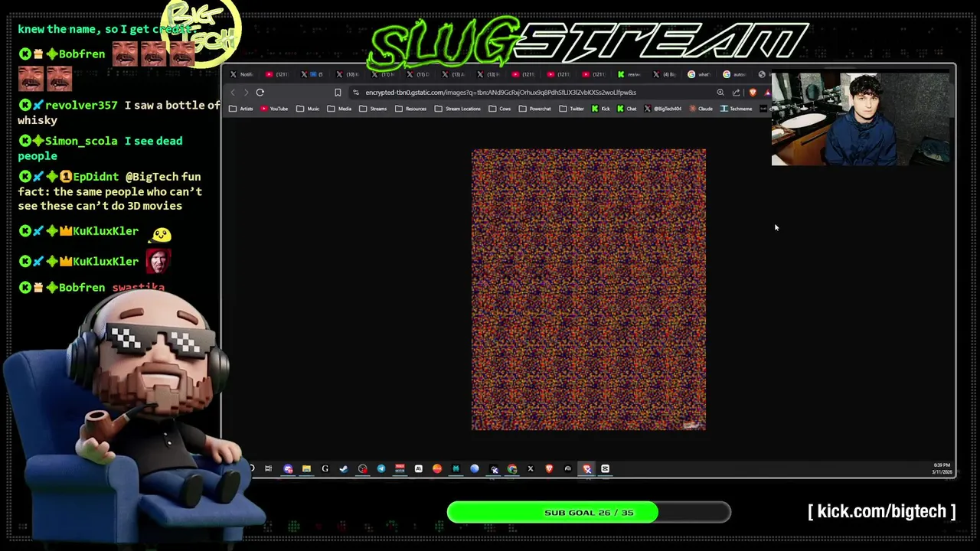Launch Steam from the taskbar
980x551 pixels.
click(x=343, y=468)
